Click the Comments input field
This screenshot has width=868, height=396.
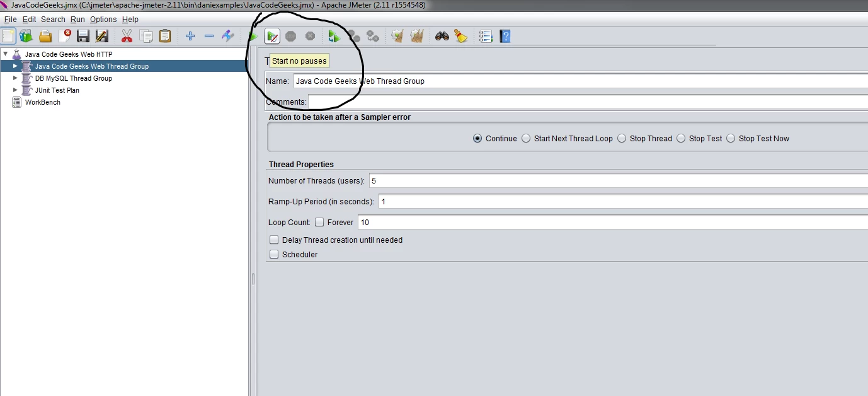588,102
